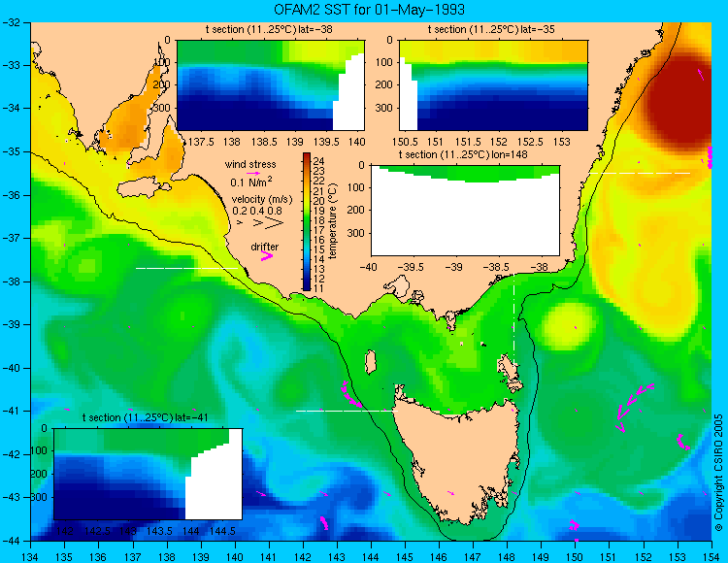Click the '-39.5' tick of lon=148 inset
Viewport: 728px width, 563px height.
(x=413, y=267)
